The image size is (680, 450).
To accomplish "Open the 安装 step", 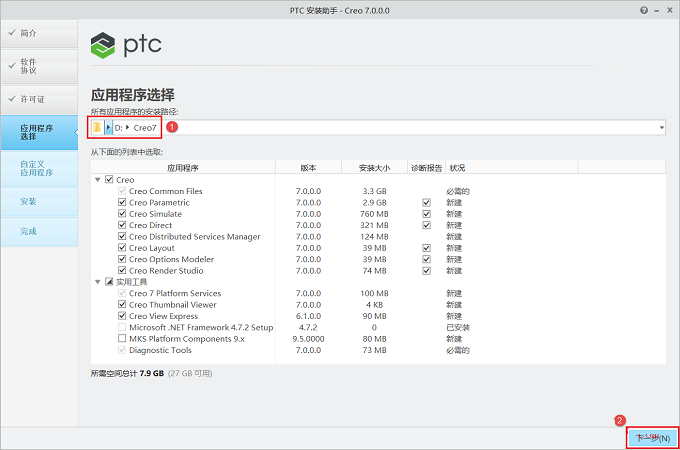I will pos(39,202).
